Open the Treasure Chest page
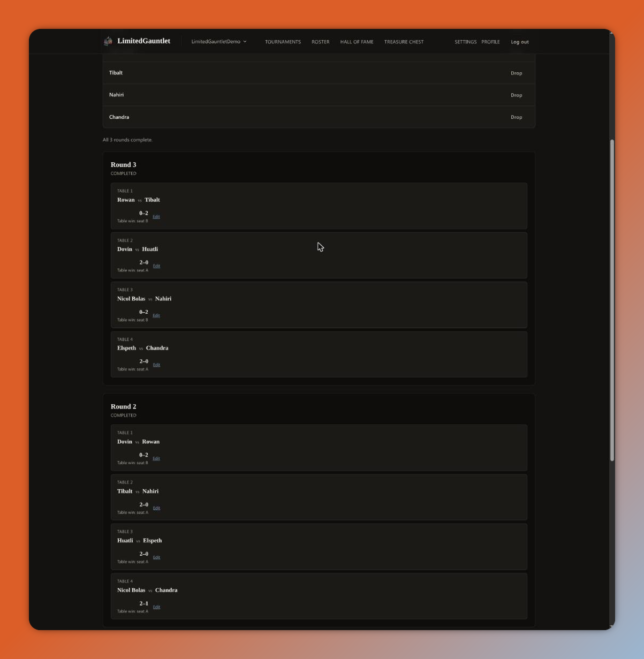 tap(404, 42)
